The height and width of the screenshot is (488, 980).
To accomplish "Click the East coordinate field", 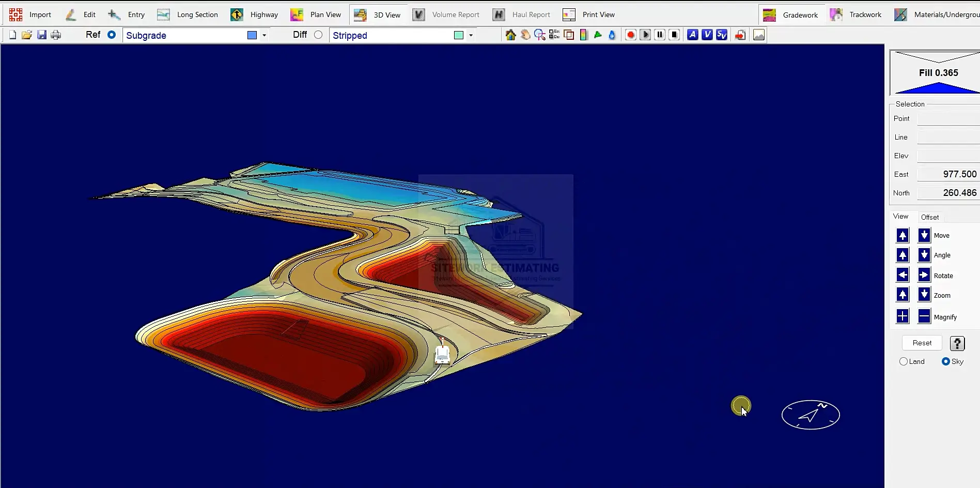I will (x=948, y=174).
